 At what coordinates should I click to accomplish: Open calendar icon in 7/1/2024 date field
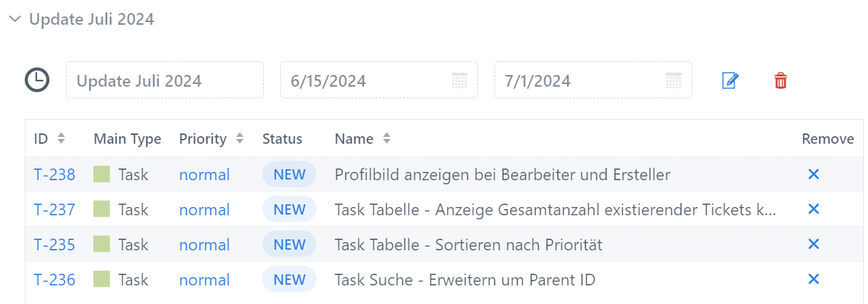674,80
